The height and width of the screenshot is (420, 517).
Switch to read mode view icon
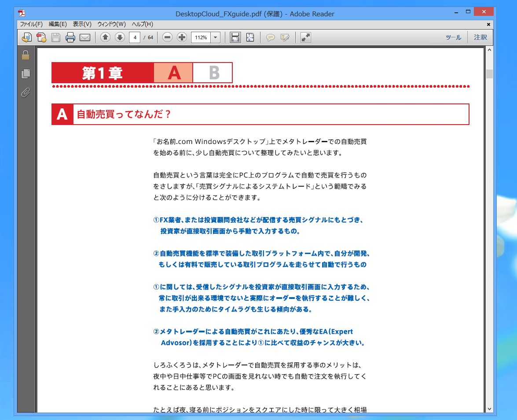pyautogui.click(x=306, y=37)
